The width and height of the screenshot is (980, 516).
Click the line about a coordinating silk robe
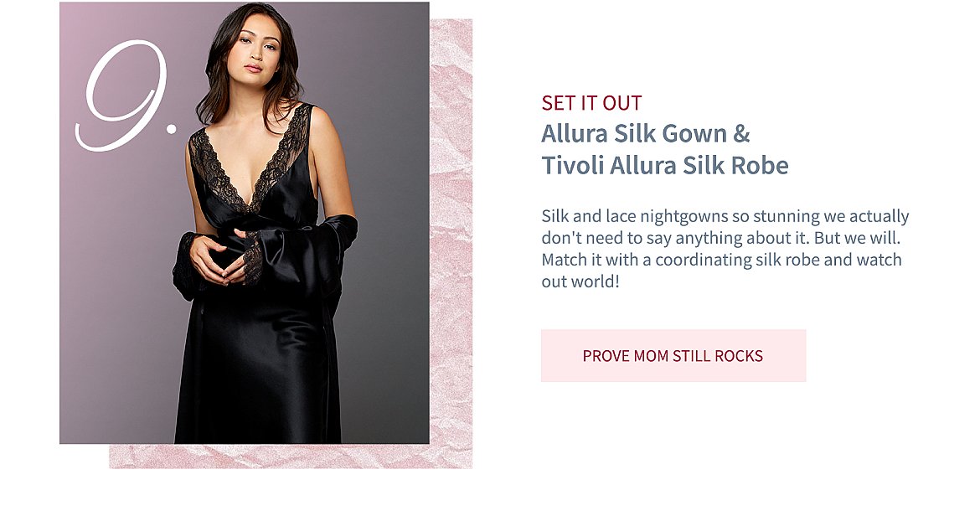(721, 260)
